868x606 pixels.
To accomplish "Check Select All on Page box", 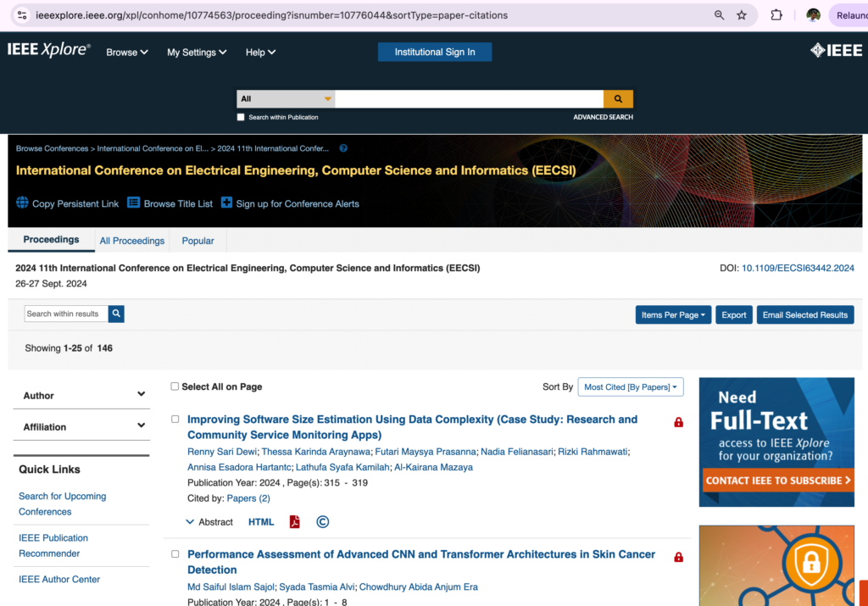I will [175, 386].
